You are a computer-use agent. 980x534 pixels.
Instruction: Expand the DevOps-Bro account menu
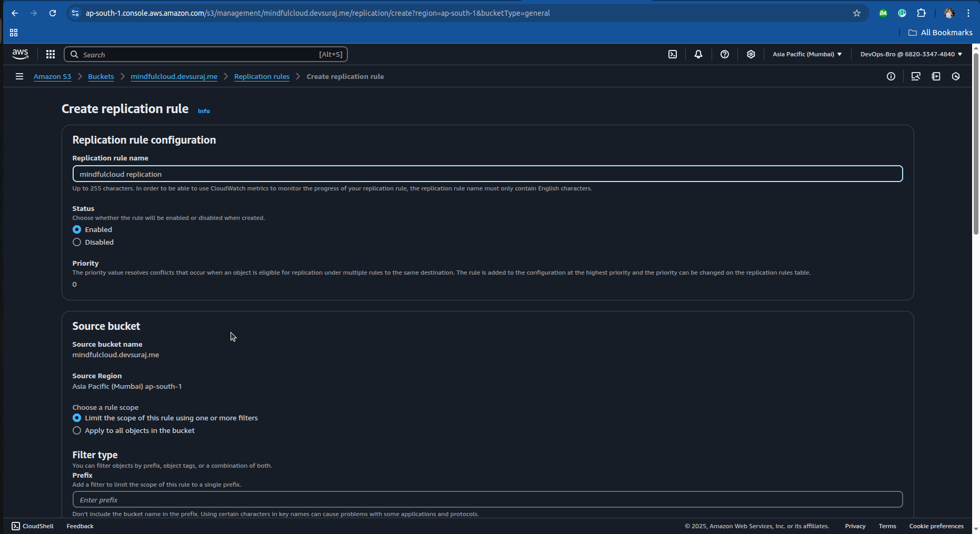coord(911,54)
